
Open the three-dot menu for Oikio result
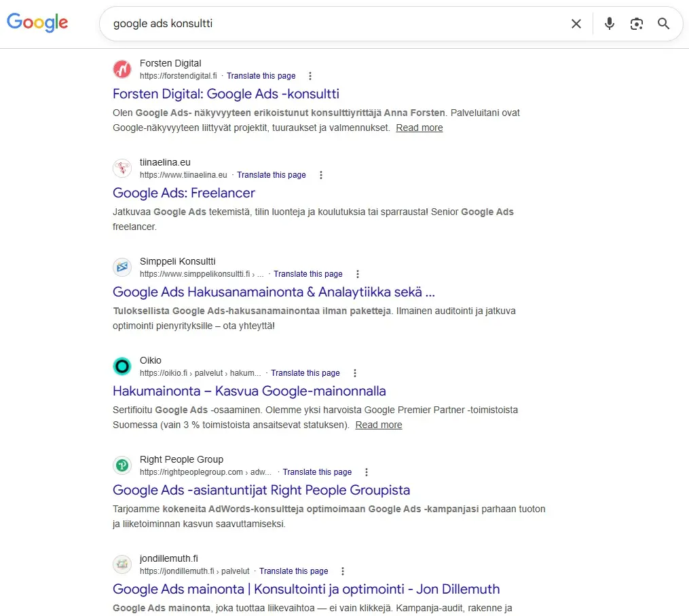tap(355, 372)
